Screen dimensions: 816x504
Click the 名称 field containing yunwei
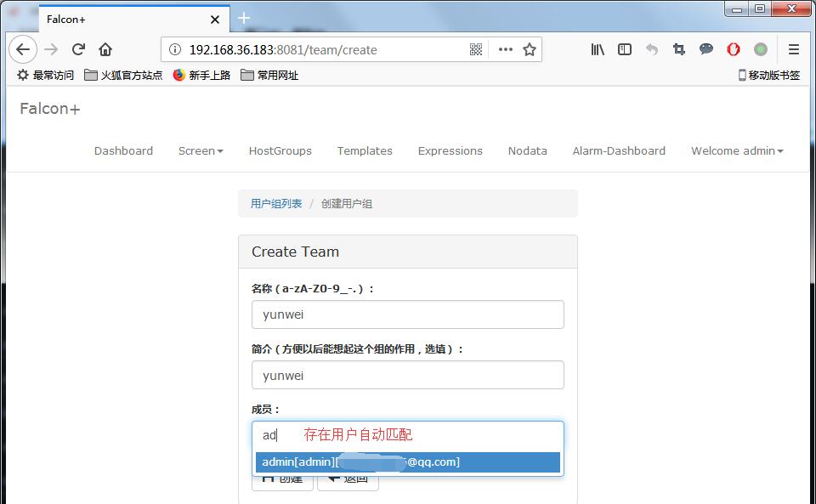point(407,314)
